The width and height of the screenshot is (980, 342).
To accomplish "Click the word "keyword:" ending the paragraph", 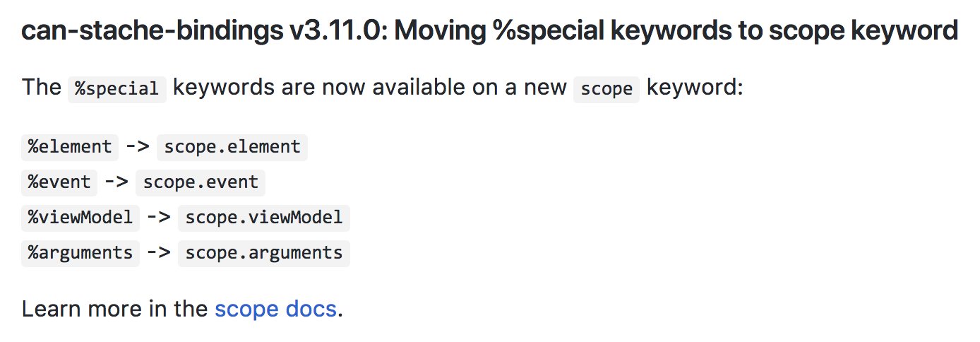I will point(695,88).
